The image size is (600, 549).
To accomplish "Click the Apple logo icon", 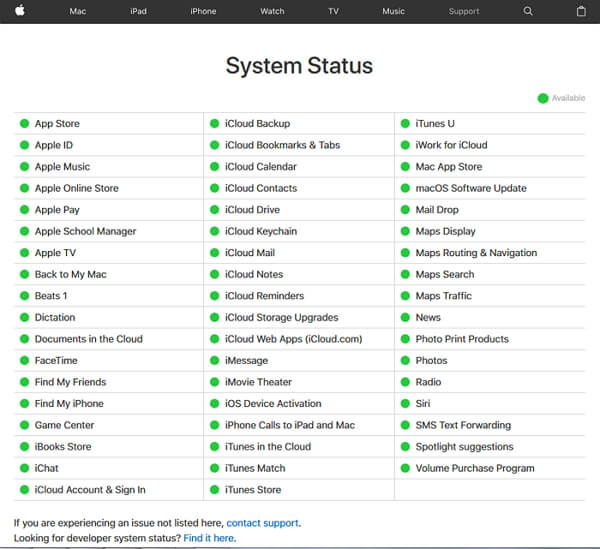I will (x=18, y=11).
